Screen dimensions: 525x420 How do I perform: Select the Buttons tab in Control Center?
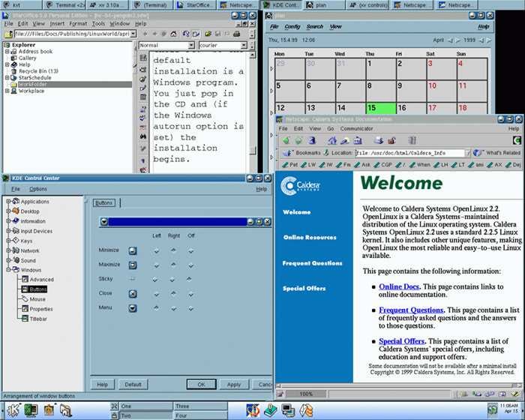pyautogui.click(x=103, y=202)
